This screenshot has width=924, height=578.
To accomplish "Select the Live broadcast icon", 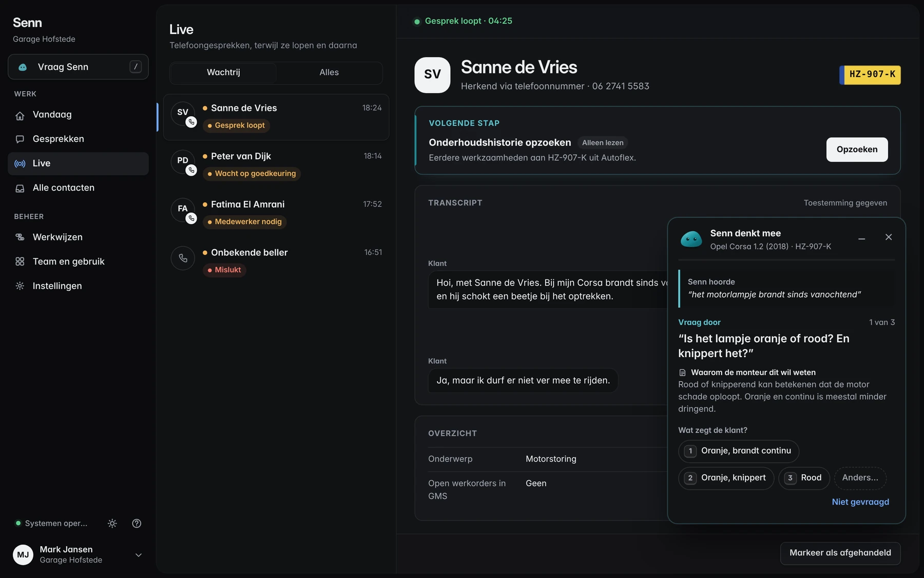I will point(20,163).
